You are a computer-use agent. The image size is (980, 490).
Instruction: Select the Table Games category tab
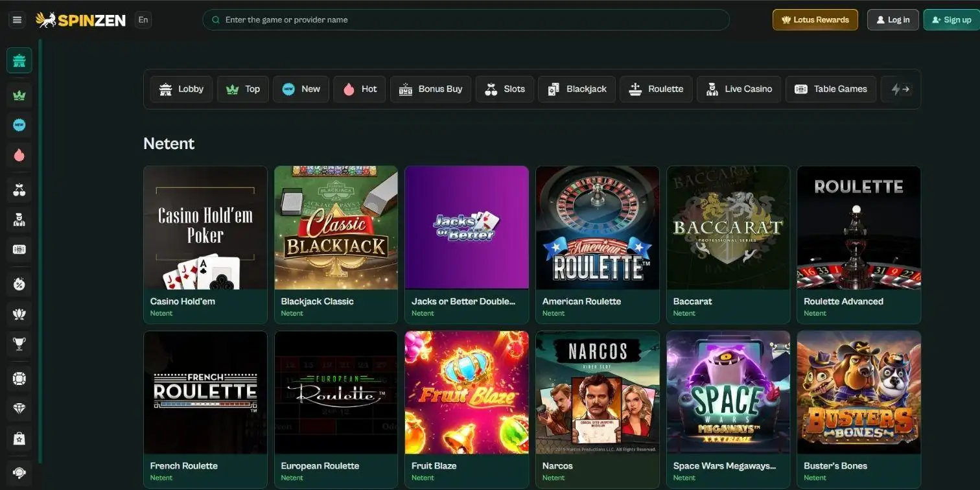831,89
